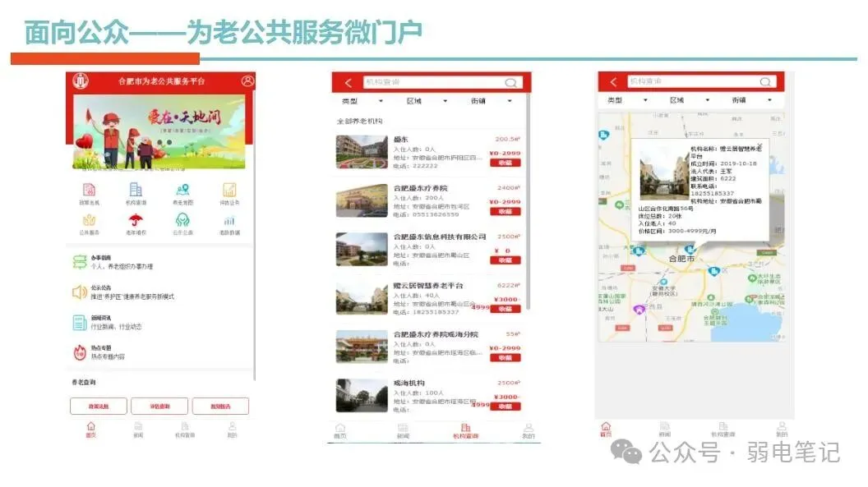Expand 类型 dropdown in list screen
868x487 pixels.
(362, 101)
